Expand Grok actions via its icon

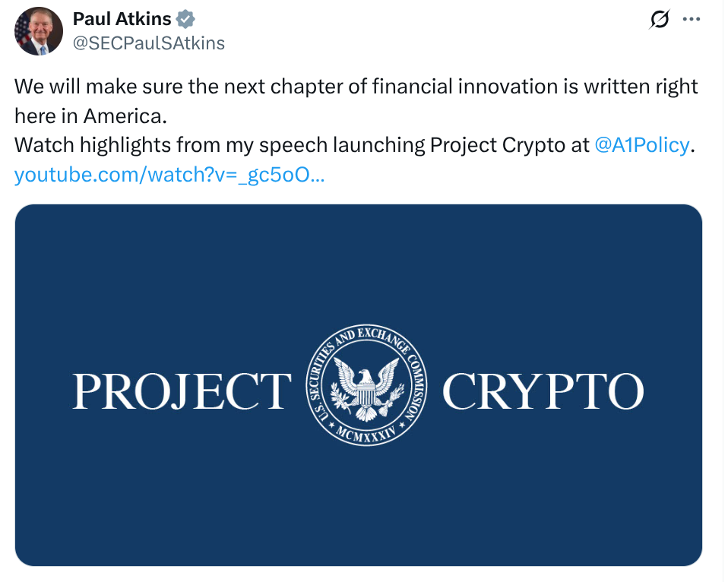coord(660,19)
